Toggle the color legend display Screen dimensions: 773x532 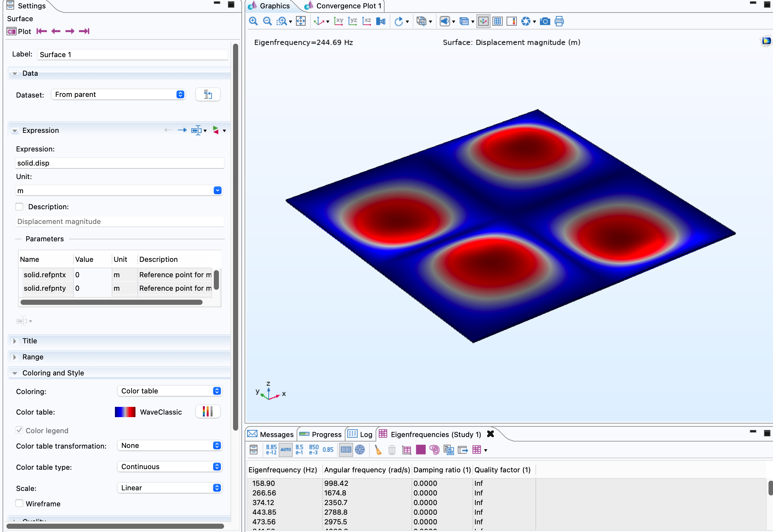[511, 21]
